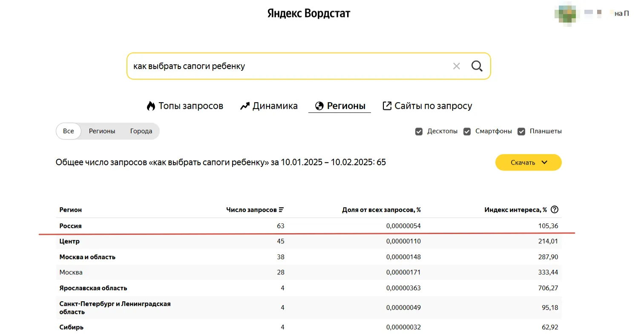Click the request count 38 value

point(280,257)
